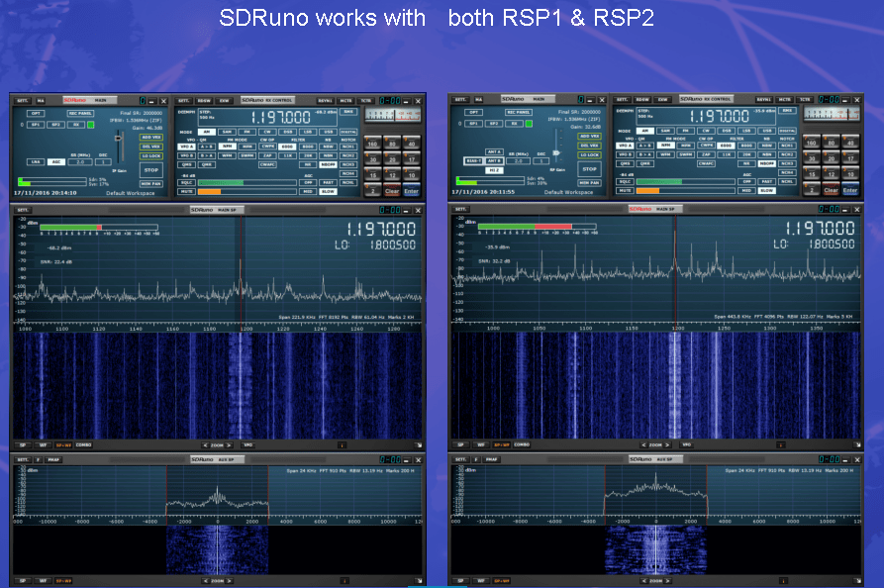
Task: Toggle MUTE in the left-hand RX CONTROL
Action: (186, 192)
